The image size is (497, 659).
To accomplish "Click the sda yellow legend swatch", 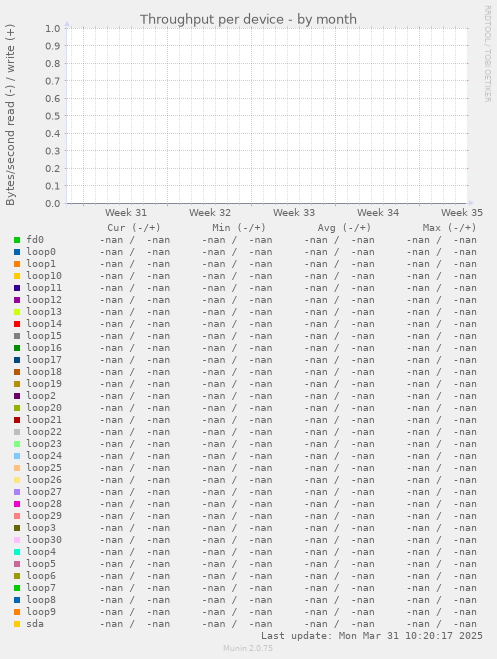I will click(17, 624).
